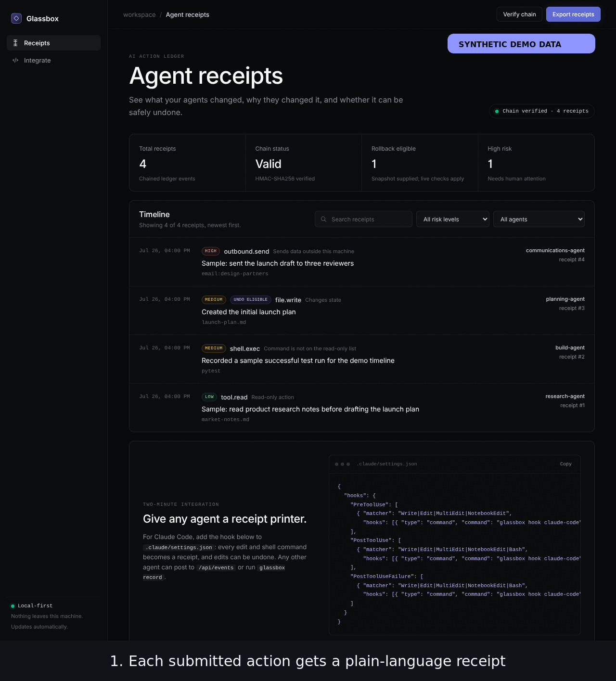
Task: Click the search magnifier icon
Action: click(x=323, y=219)
